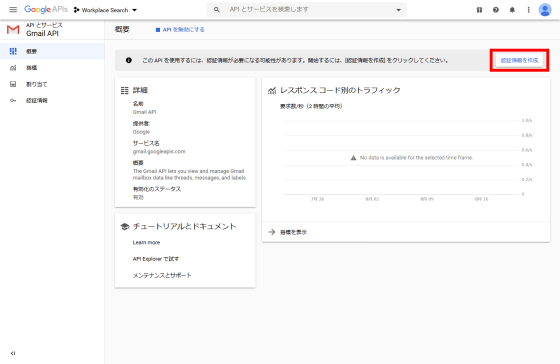Click the Gmail API page title text
This screenshot has height=364, width=560.
click(42, 33)
